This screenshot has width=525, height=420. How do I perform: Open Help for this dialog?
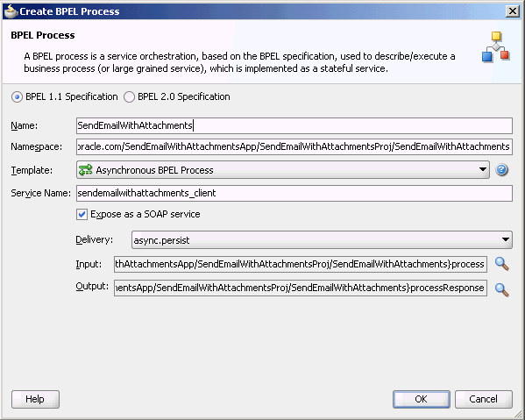[35, 399]
